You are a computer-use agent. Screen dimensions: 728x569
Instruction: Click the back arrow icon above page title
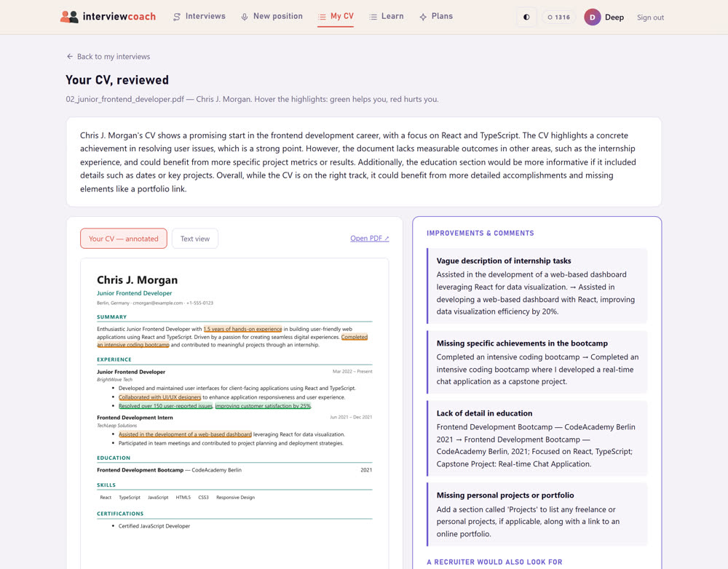70,57
